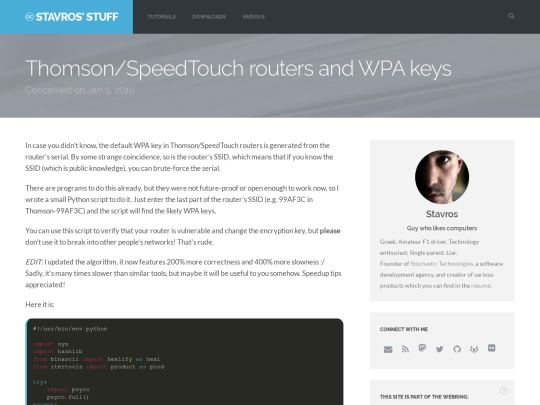Click the 'try:' code line
Screen dimensions: 540x405
[40, 382]
